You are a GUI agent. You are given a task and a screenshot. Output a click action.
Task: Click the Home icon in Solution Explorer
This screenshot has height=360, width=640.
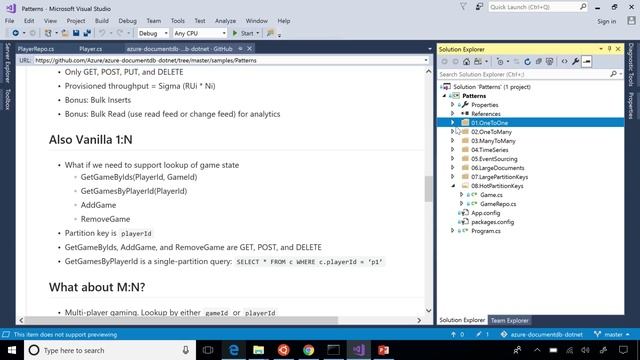point(466,62)
